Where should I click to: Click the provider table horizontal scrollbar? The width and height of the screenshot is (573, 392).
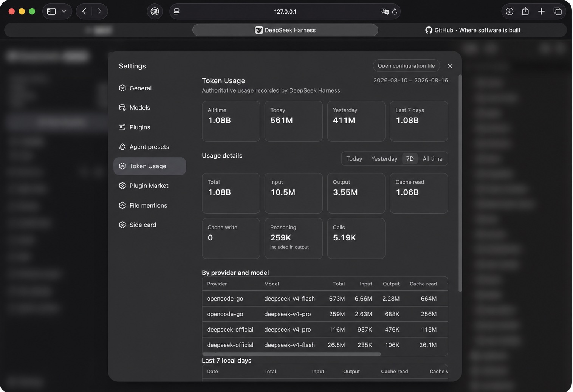[291, 354]
